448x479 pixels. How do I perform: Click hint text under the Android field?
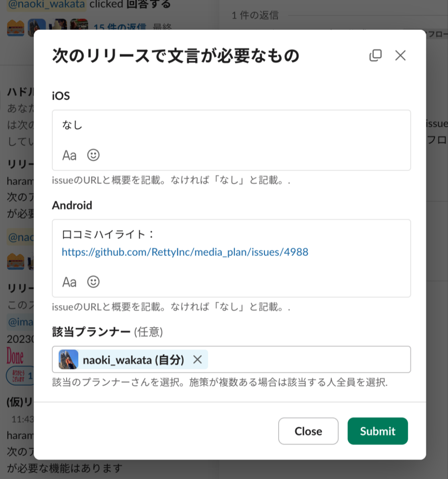pos(171,307)
